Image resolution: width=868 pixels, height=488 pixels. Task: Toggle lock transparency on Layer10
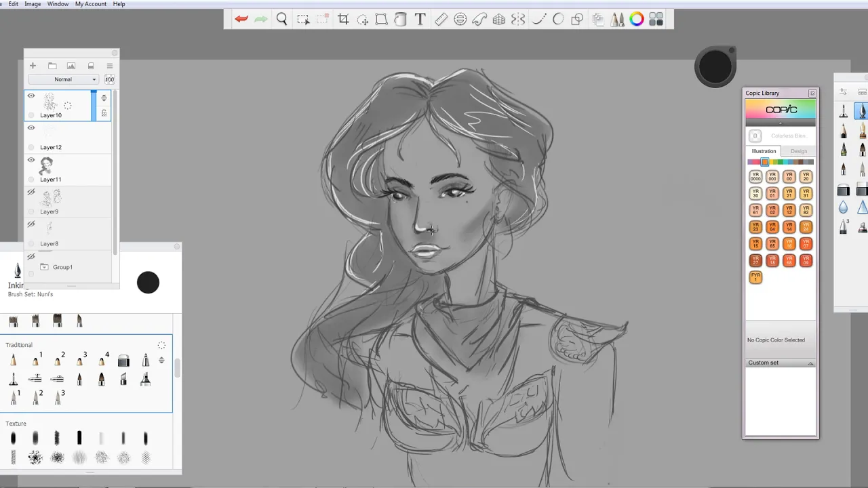[104, 113]
